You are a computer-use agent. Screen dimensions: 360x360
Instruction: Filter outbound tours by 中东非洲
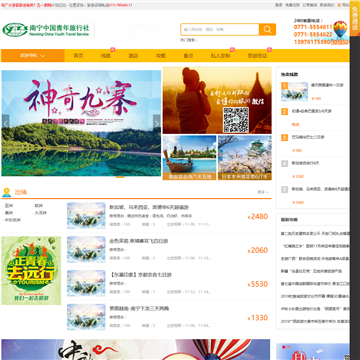(x=12, y=220)
